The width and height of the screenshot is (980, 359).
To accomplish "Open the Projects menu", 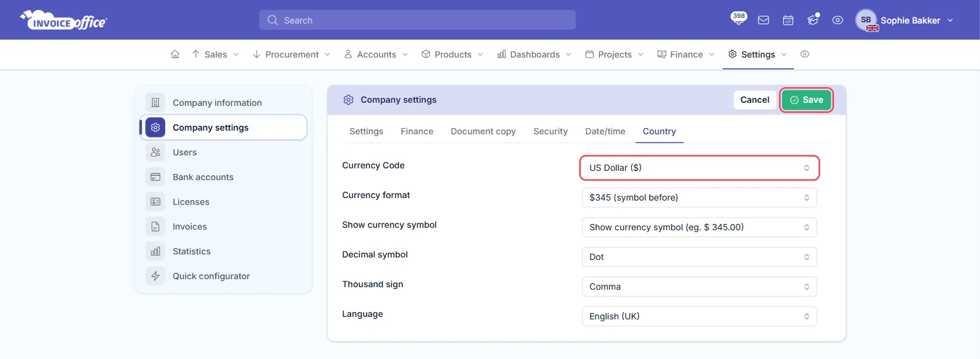I will coord(615,54).
